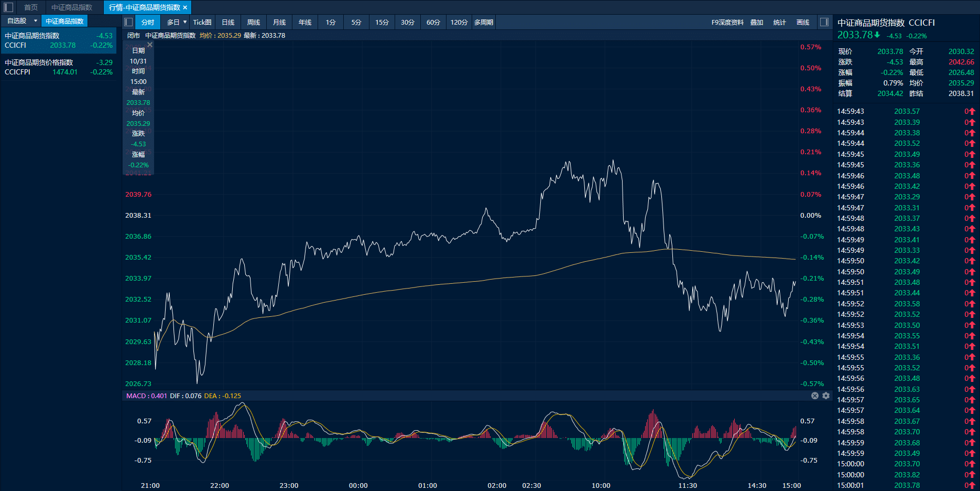Open the 中证商品指数 top tab
The height and width of the screenshot is (491, 980).
click(72, 7)
